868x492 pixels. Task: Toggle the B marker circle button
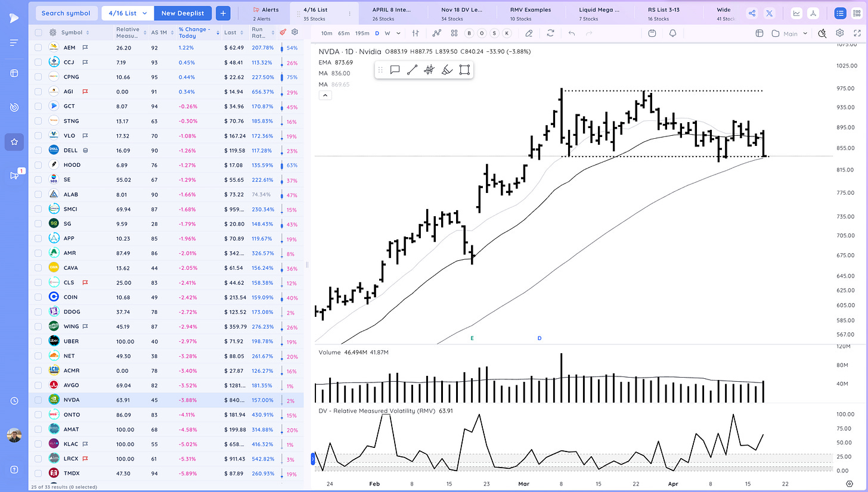[x=469, y=33]
